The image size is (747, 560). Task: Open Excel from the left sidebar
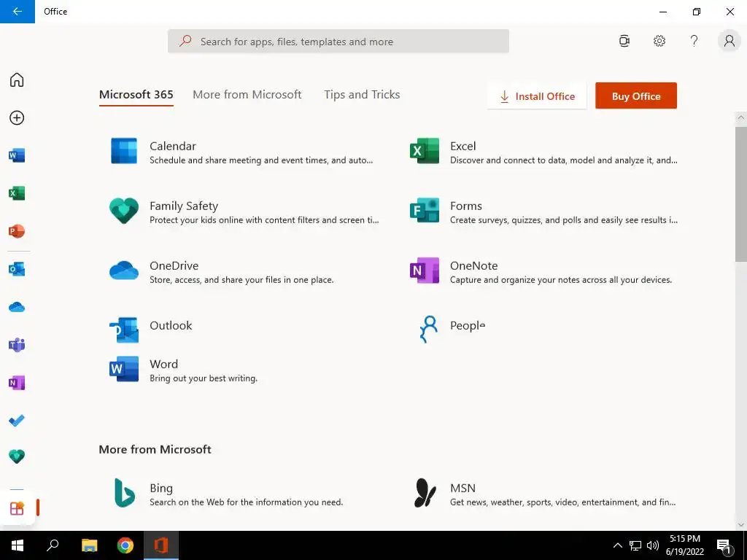pos(17,193)
